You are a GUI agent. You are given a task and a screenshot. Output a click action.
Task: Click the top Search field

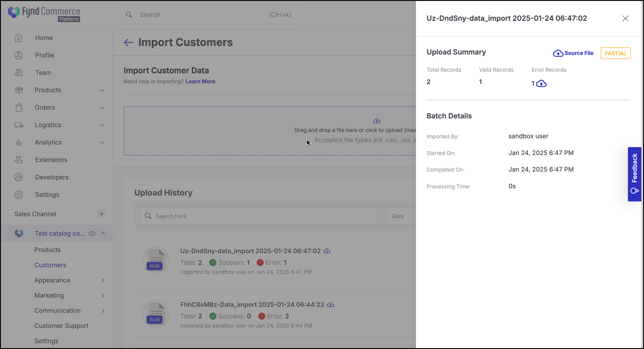tap(209, 15)
